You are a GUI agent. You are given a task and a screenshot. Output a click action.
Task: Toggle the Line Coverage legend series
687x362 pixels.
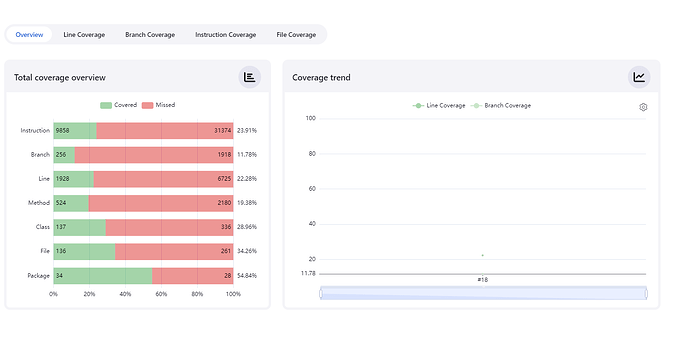tap(439, 106)
